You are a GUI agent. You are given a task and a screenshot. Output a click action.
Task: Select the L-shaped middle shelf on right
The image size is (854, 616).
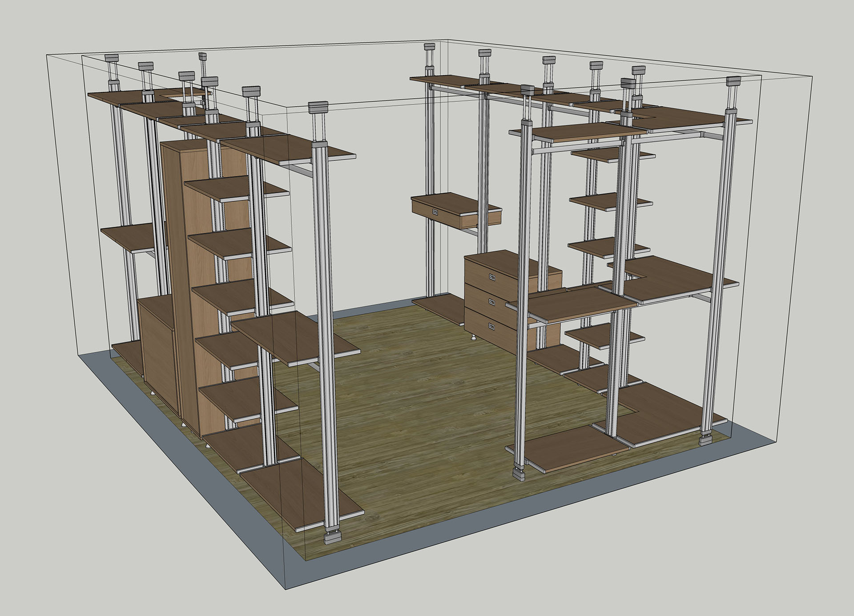tap(672, 280)
